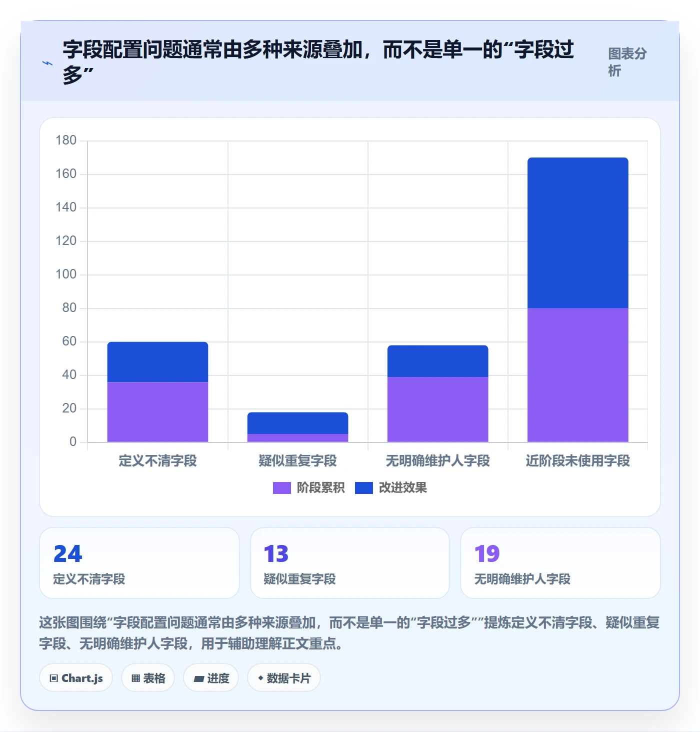Toggle the 阶段累积 legend item
The height and width of the screenshot is (732, 700).
click(x=308, y=487)
